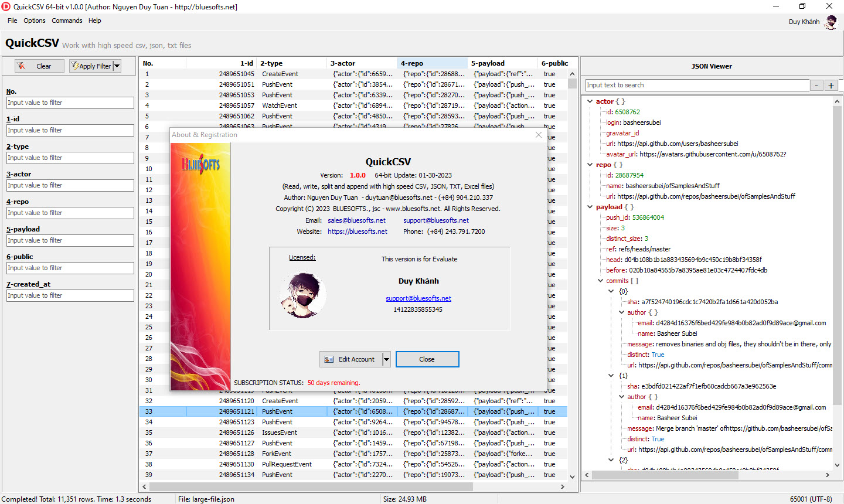Open the File menu
Image resolution: width=844 pixels, height=504 pixels.
point(12,21)
